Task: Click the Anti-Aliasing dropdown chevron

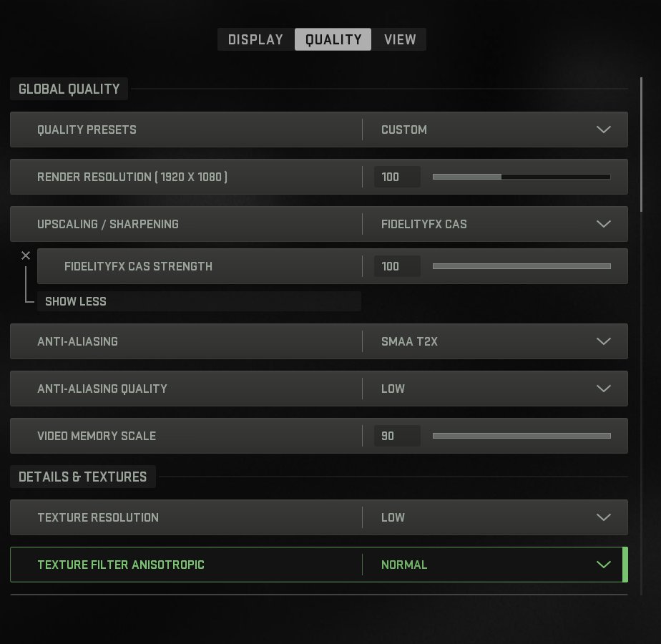Action: tap(603, 341)
